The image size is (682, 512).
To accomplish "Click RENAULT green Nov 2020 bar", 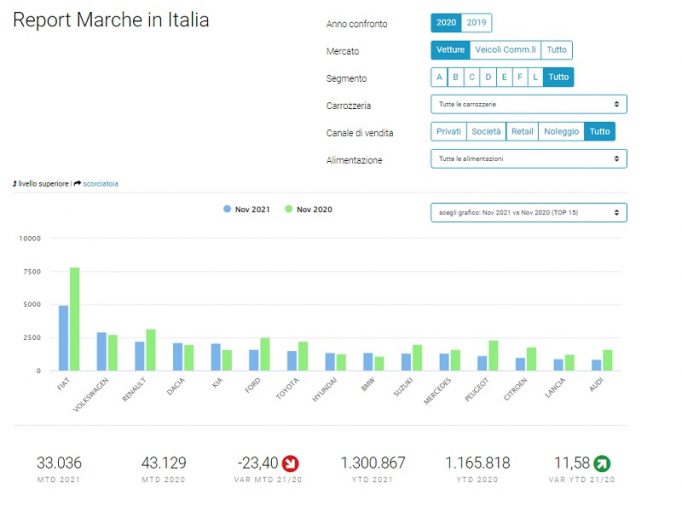I will tap(151, 350).
